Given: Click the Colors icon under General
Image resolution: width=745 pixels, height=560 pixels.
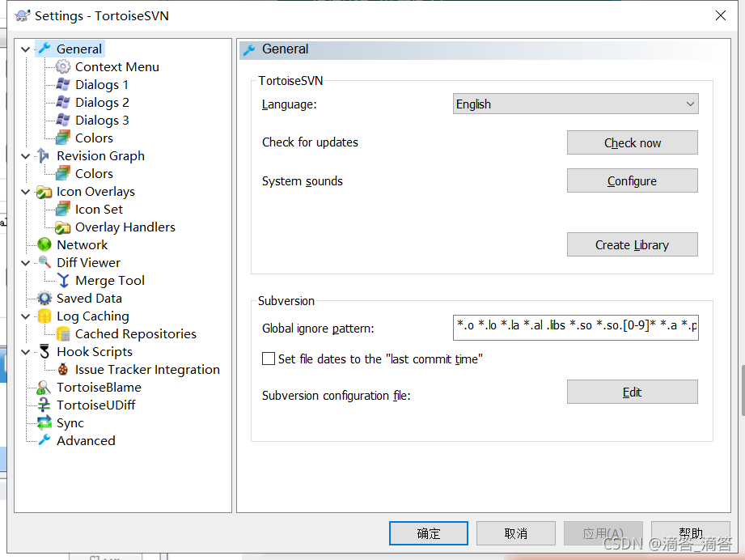Looking at the screenshot, I should [x=63, y=138].
